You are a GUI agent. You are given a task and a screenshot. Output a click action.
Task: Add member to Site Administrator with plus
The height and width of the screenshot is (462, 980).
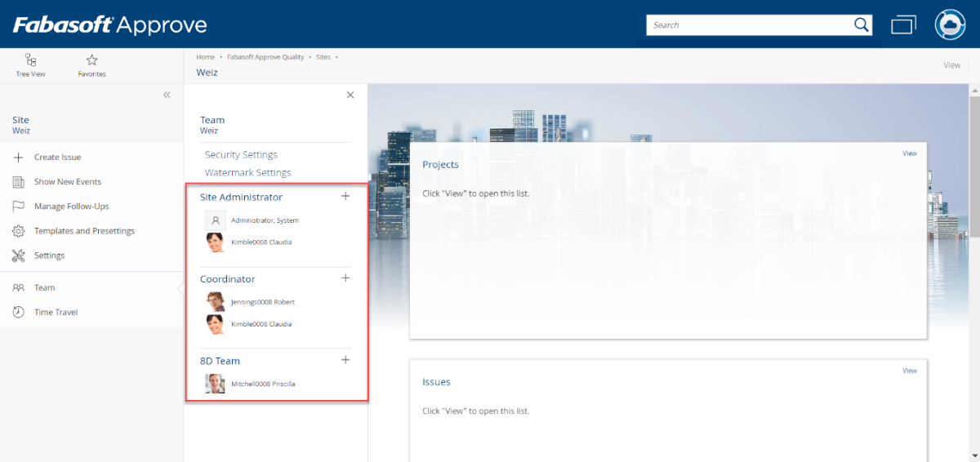345,196
